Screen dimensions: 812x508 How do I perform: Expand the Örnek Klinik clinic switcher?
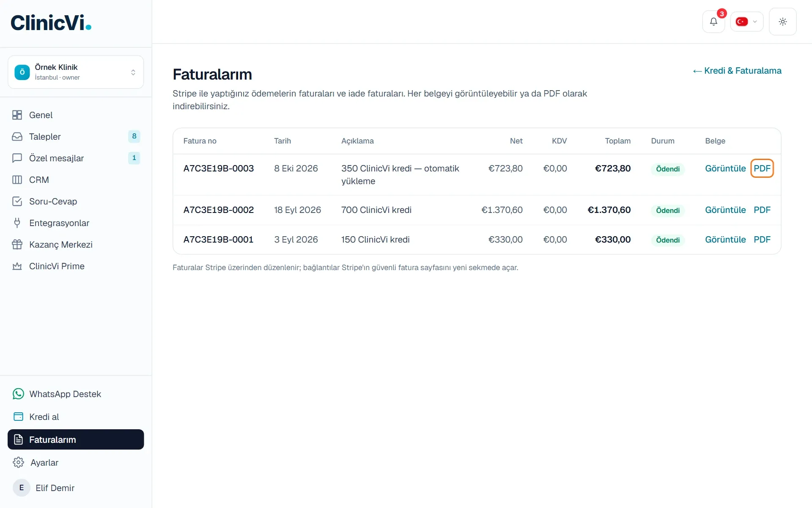click(x=76, y=72)
